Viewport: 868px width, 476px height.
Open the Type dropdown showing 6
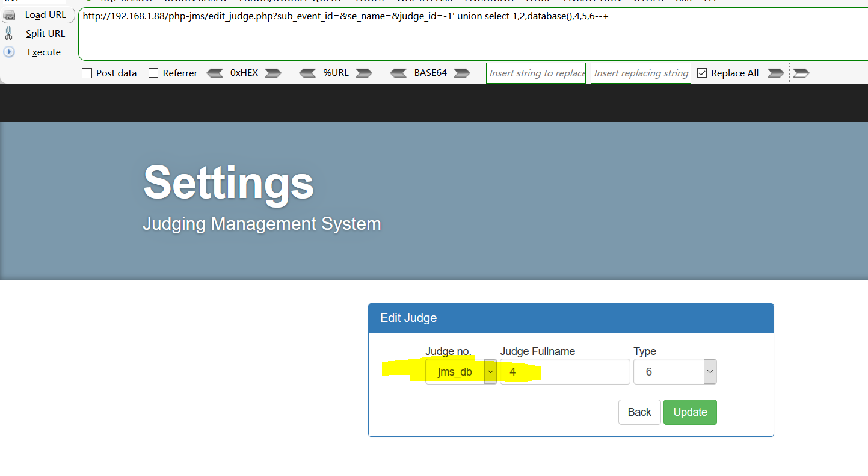point(675,372)
